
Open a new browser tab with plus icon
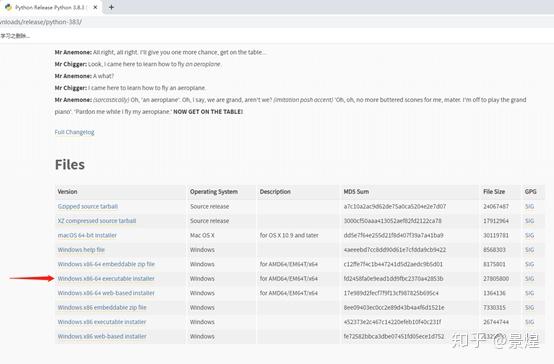click(x=111, y=7)
